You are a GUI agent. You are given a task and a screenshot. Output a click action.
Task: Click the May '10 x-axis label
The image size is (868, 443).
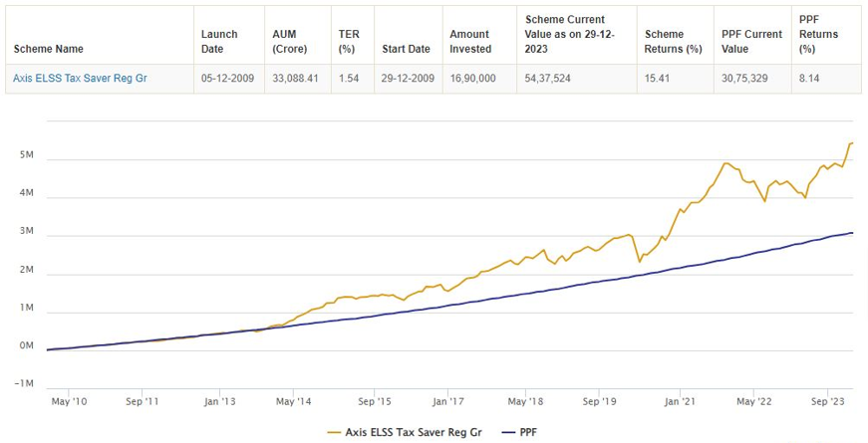tap(67, 402)
